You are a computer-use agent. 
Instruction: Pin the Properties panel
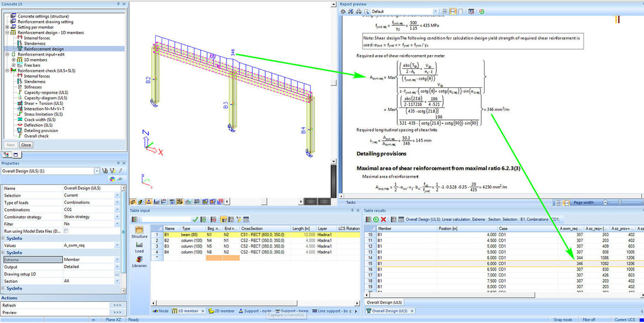(x=118, y=164)
